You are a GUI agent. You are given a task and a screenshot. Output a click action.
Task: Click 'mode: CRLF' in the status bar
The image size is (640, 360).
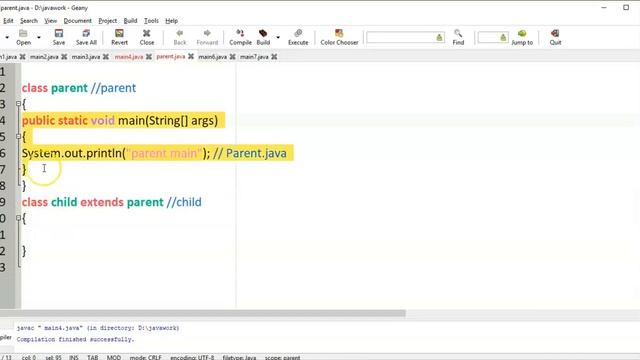pyautogui.click(x=145, y=357)
